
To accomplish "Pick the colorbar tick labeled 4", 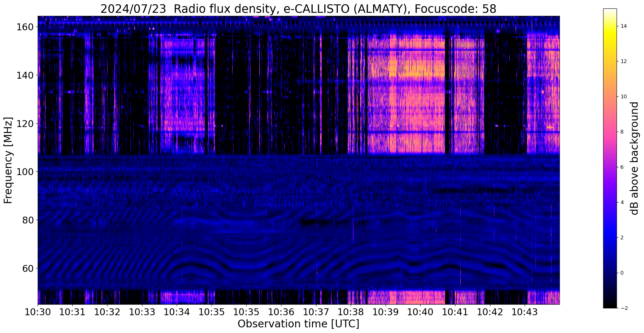I will coord(622,203).
